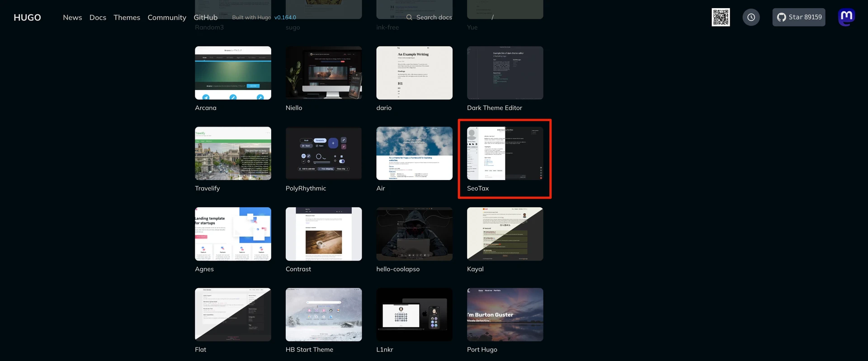
Task: Open the Flat theme thumbnail
Action: coord(233,314)
